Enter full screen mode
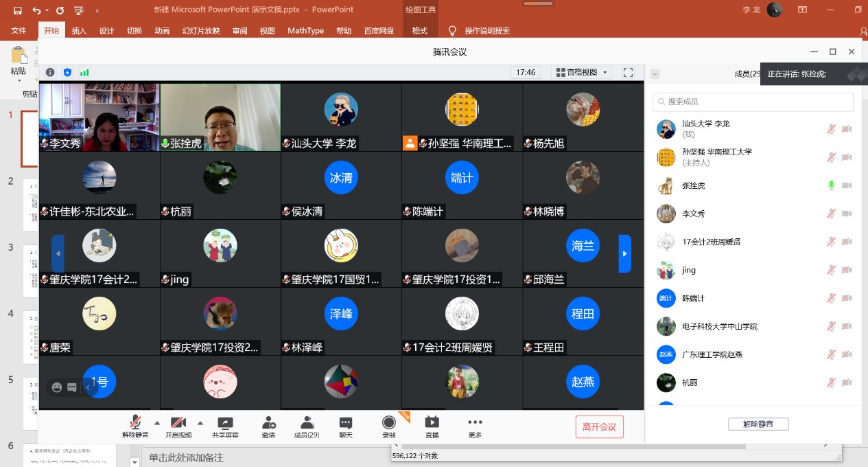The image size is (868, 467). pos(628,72)
